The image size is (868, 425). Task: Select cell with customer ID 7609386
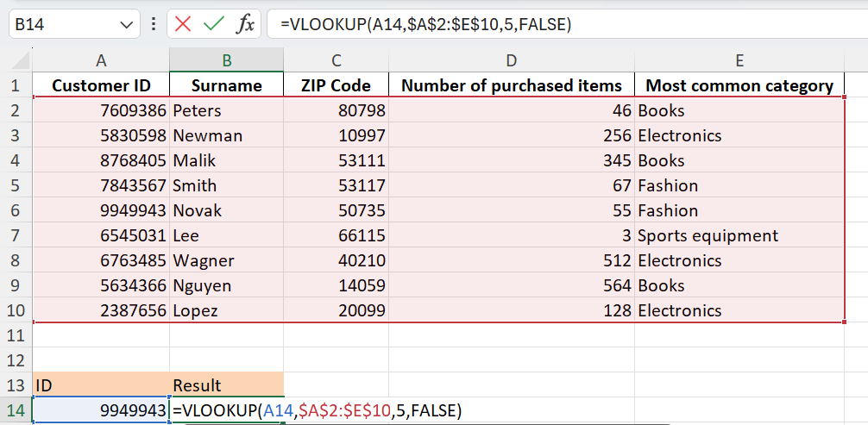click(101, 110)
